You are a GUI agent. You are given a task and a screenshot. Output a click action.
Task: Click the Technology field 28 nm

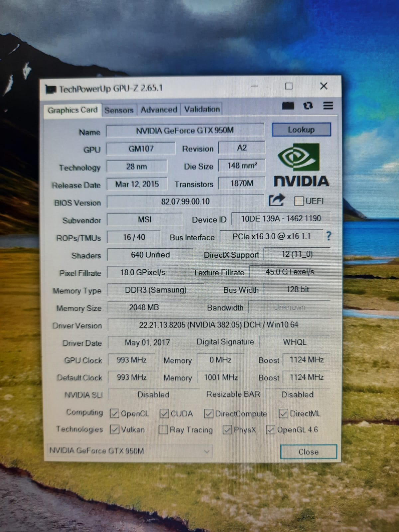pos(137,166)
